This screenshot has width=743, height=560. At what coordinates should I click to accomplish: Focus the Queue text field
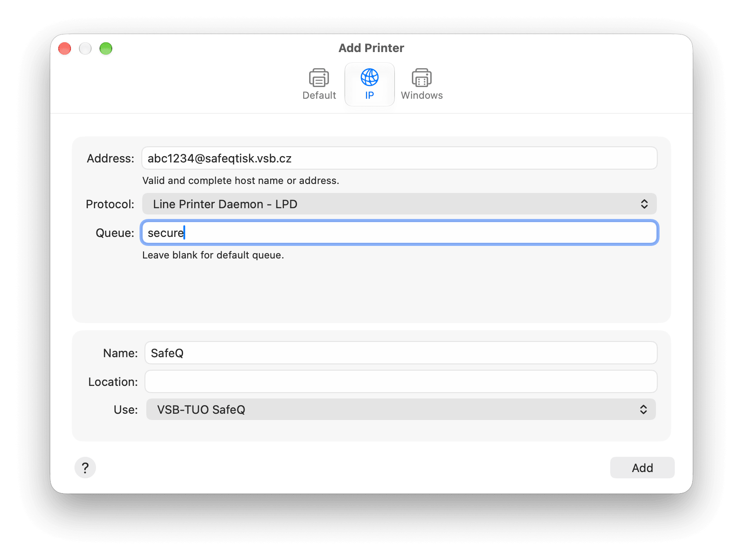(x=399, y=232)
